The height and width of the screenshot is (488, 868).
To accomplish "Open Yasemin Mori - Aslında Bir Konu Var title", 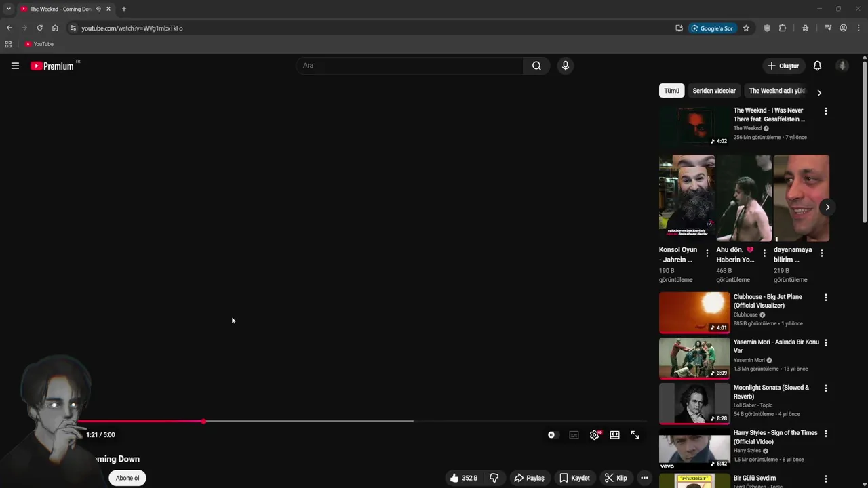I will pyautogui.click(x=776, y=346).
